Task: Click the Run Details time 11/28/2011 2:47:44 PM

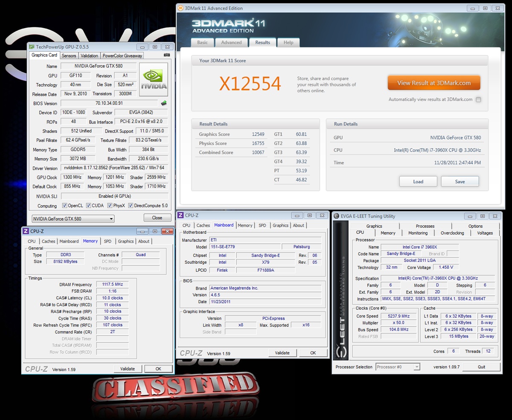Action: tap(457, 163)
